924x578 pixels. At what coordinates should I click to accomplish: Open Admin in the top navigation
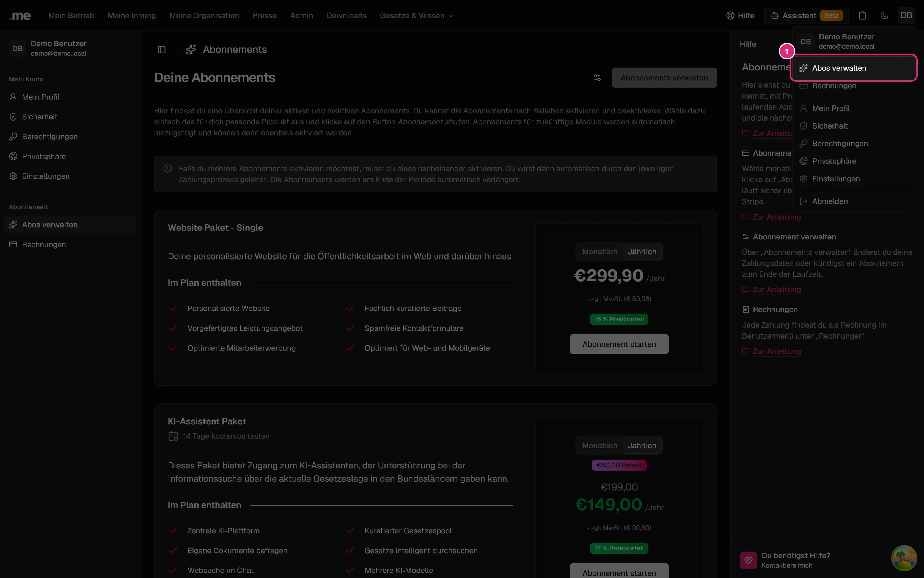click(x=302, y=16)
